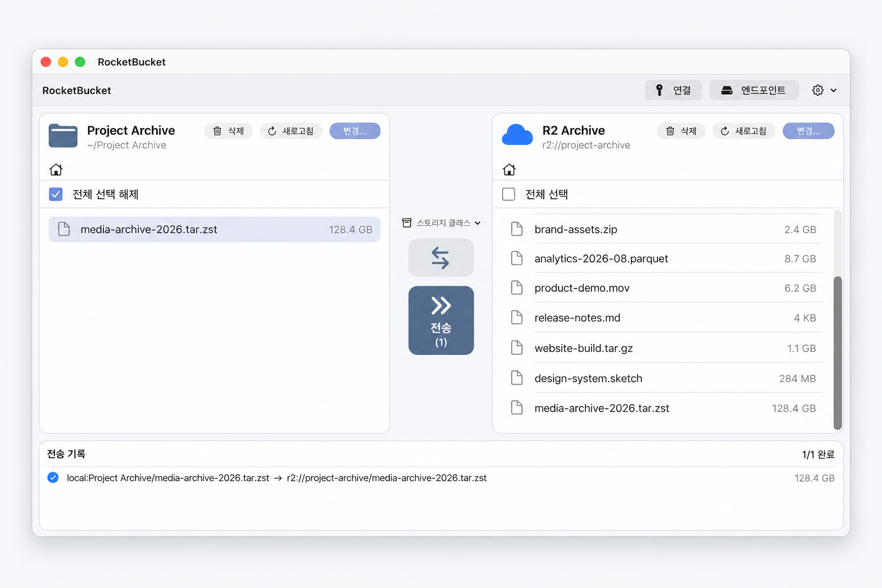Screen dimensions: 882x588
Task: Click the transfer history entry path
Action: click(x=277, y=478)
